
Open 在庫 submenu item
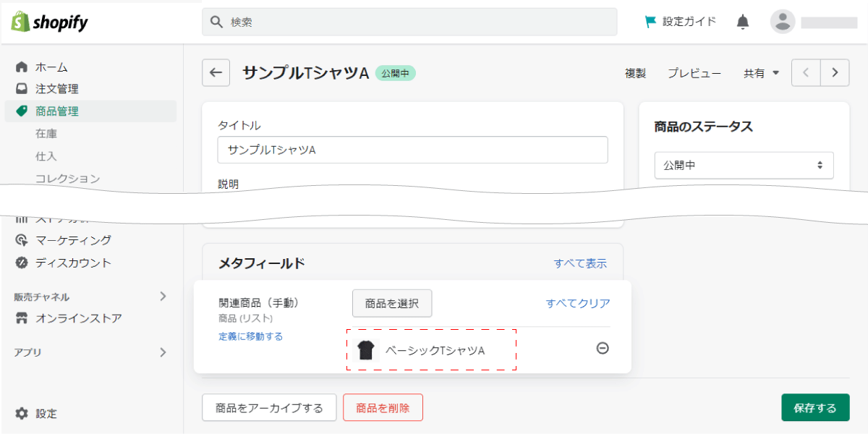[46, 134]
